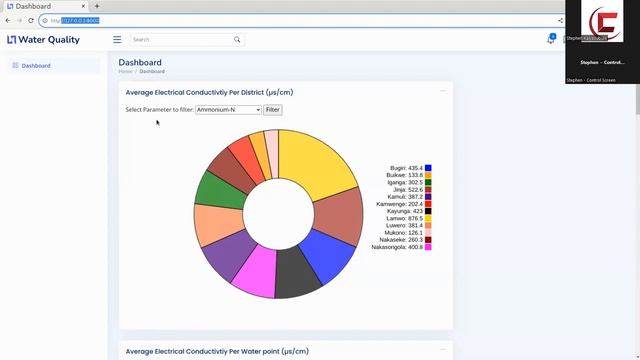Click the green donut chart slice

coord(220,191)
